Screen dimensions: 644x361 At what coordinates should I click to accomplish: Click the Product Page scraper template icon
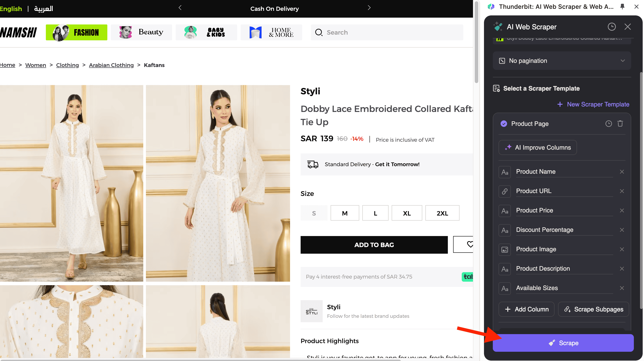(x=504, y=123)
